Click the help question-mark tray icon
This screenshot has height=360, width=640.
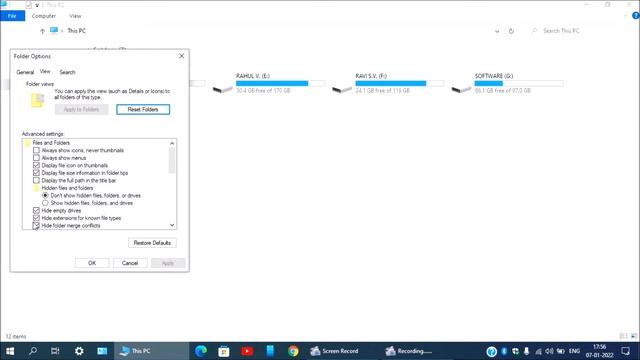491,351
